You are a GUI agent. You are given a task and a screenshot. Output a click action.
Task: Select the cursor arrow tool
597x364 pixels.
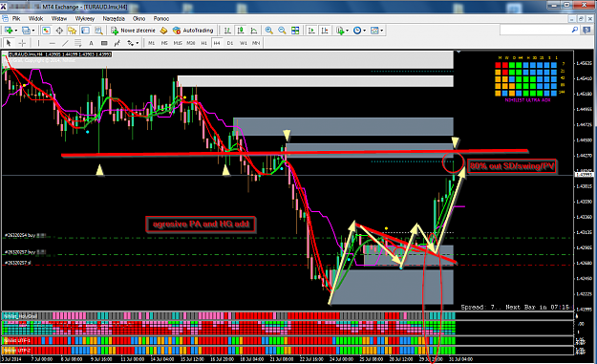click(9, 43)
